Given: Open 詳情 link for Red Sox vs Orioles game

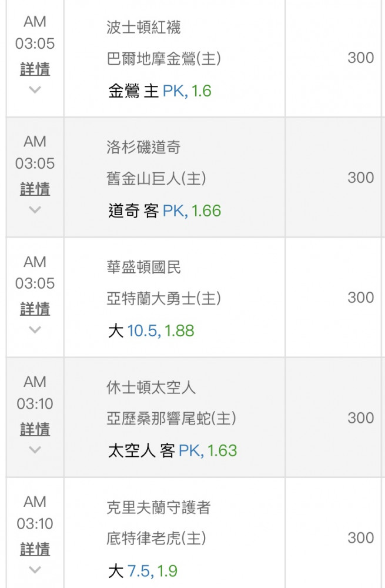Looking at the screenshot, I should tap(35, 69).
